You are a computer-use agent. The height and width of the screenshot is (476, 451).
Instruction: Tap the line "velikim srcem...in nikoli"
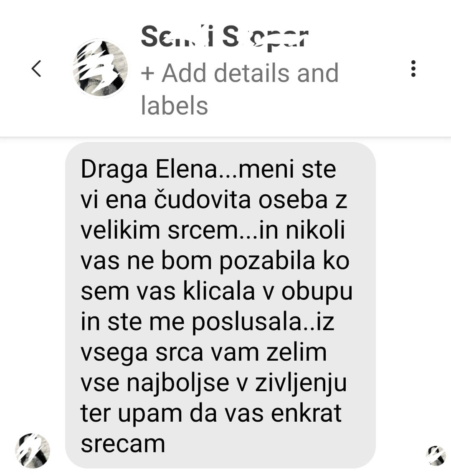[213, 230]
